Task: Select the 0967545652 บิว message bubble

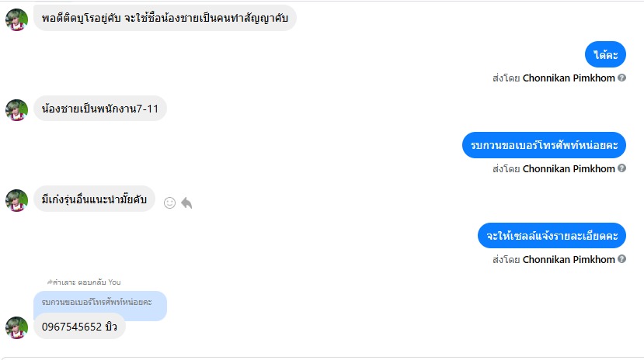Action: (79, 327)
